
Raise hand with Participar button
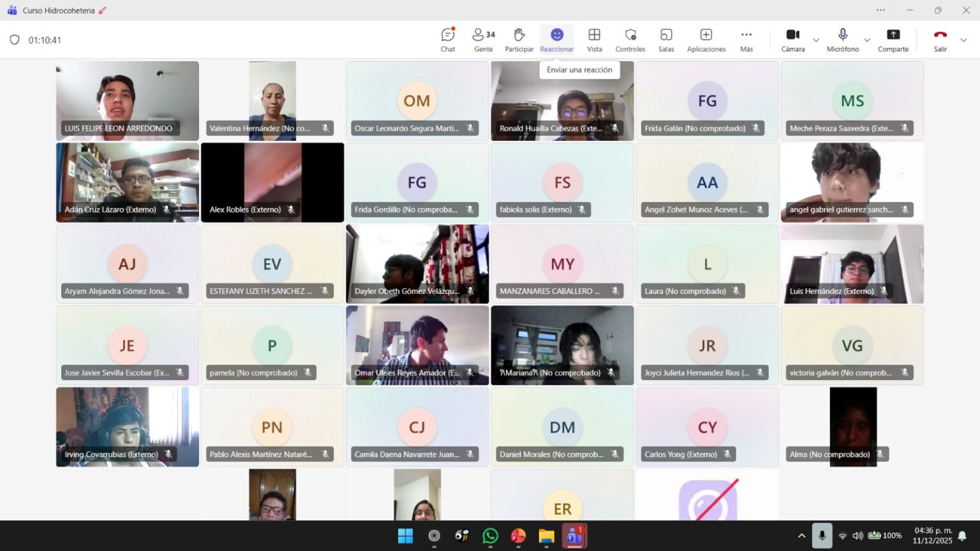point(519,40)
